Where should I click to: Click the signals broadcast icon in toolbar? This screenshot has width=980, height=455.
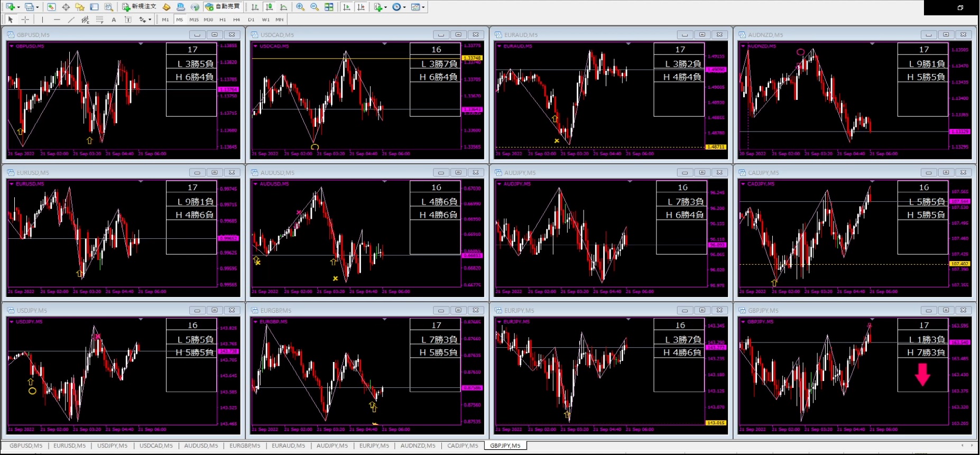click(195, 7)
